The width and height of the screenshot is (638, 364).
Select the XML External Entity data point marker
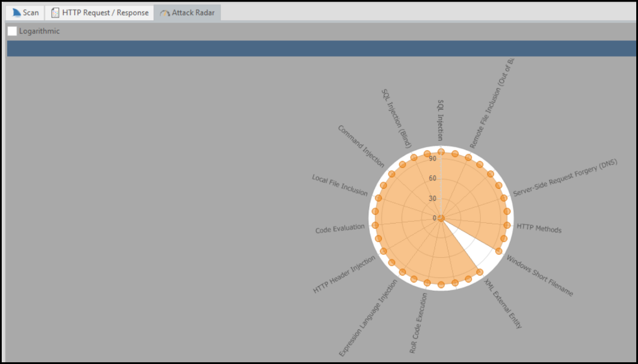click(x=479, y=272)
